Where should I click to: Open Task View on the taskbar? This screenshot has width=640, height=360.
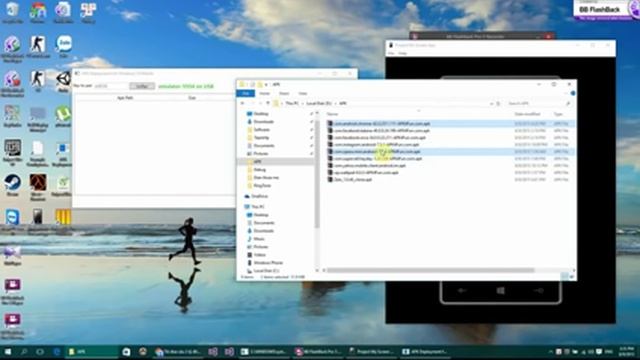coord(40,352)
